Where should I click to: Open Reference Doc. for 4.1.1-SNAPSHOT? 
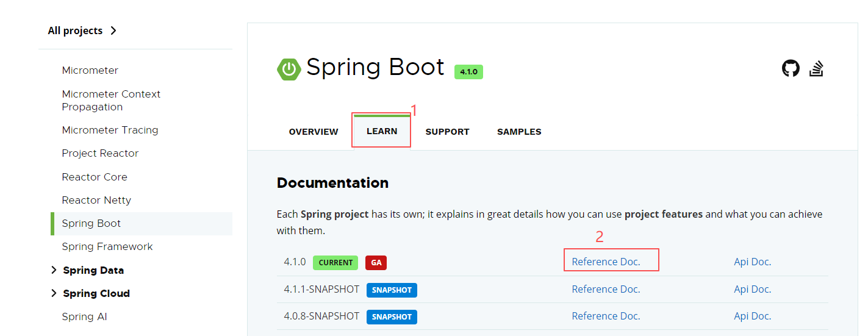pos(606,289)
